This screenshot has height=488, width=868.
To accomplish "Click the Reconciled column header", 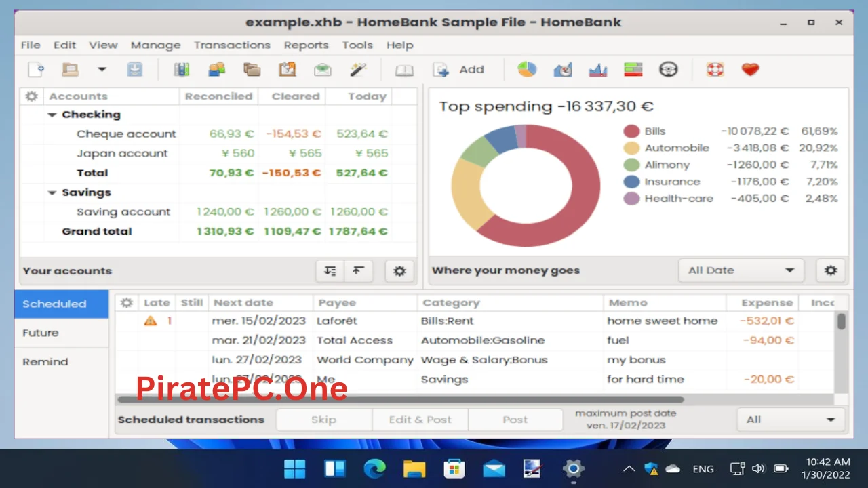I will coord(218,96).
